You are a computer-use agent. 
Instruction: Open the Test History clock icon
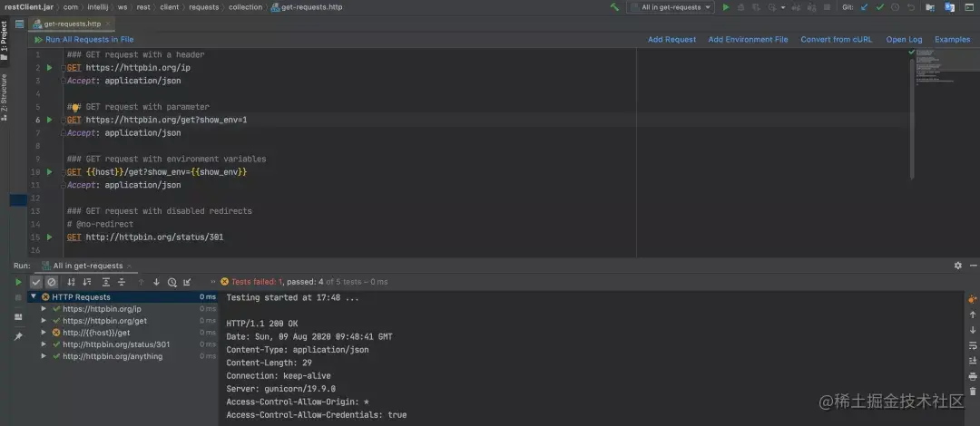point(171,282)
